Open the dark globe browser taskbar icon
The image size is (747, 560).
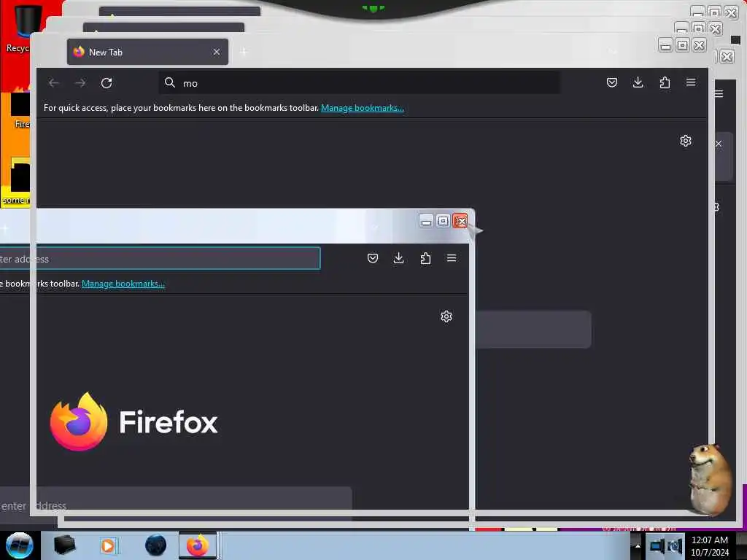tap(156, 545)
